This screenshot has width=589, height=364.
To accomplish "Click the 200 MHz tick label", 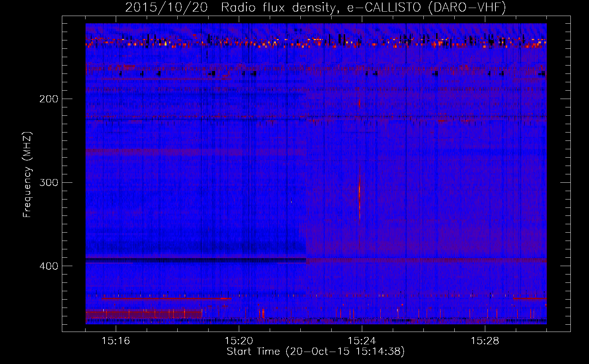I will (x=49, y=99).
